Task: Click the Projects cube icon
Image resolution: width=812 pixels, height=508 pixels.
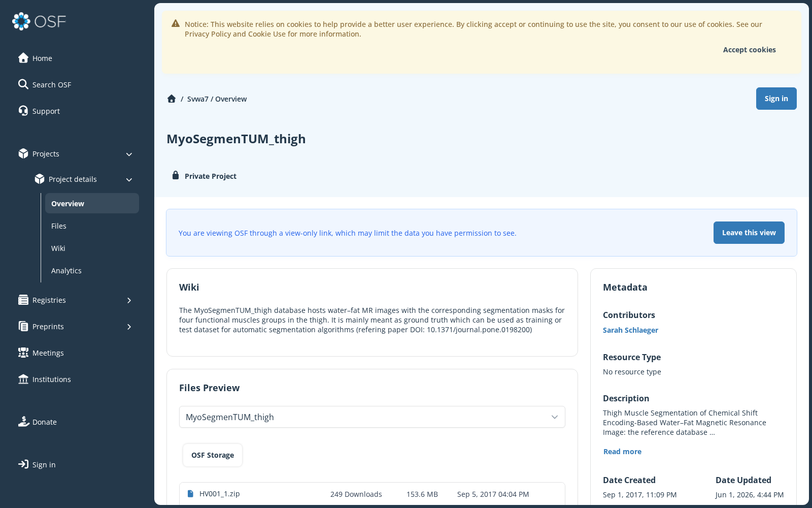Action: point(23,153)
